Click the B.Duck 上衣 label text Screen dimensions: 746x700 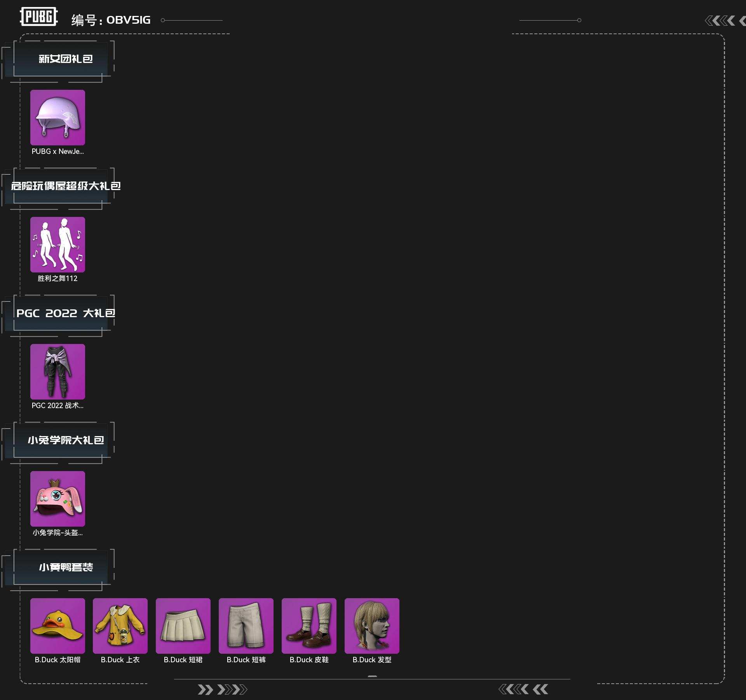point(120,660)
